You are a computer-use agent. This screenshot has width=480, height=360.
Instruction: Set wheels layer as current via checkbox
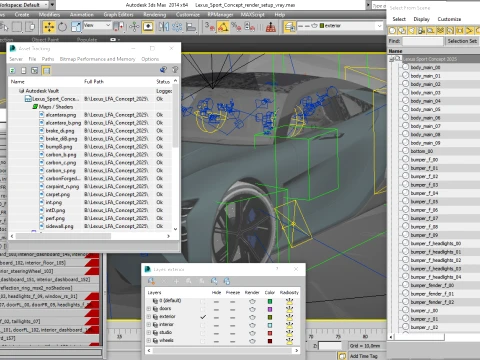(203, 341)
